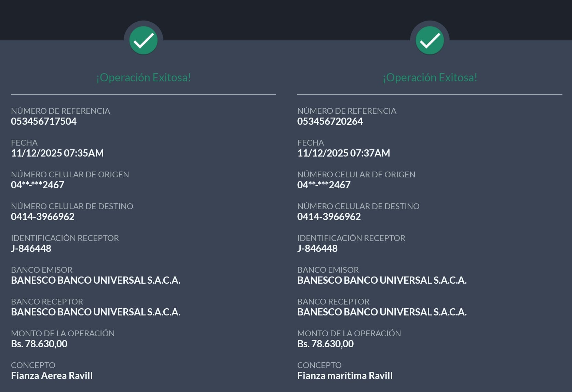Viewport: 572px width, 392px height.
Task: Click the green checkmark above reference 053456720264
Action: [x=430, y=40]
